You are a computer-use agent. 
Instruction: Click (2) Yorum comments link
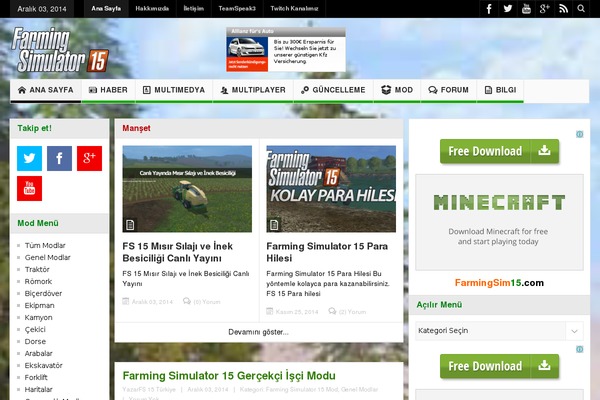coord(352,312)
